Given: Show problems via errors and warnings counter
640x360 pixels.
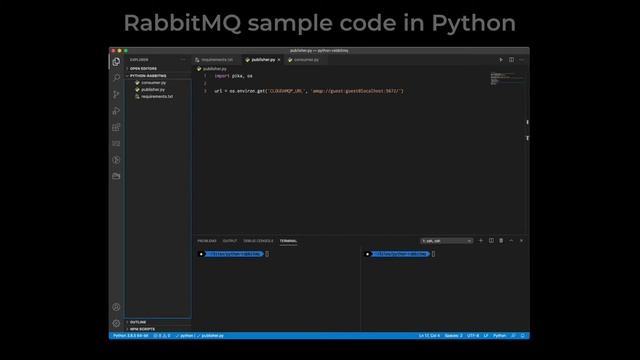Looking at the screenshot, I should point(162,336).
